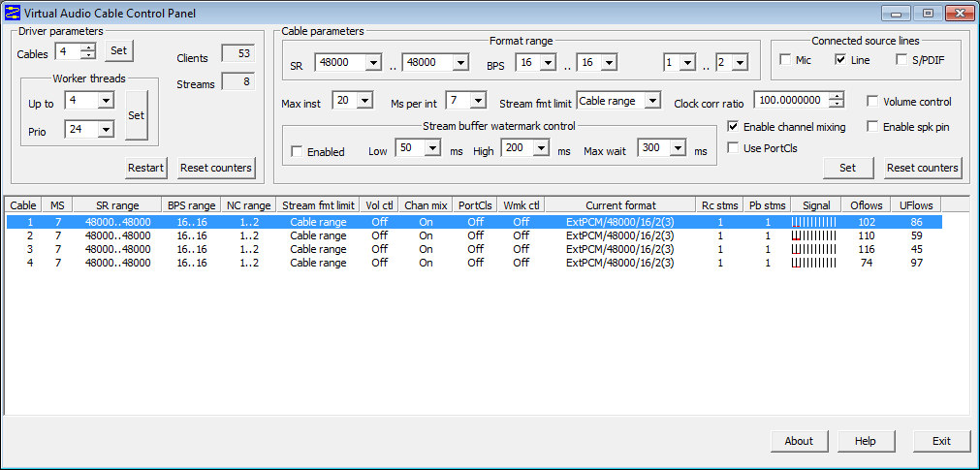980x470 pixels.
Task: Click the UFlows value 97
Action: [916, 264]
